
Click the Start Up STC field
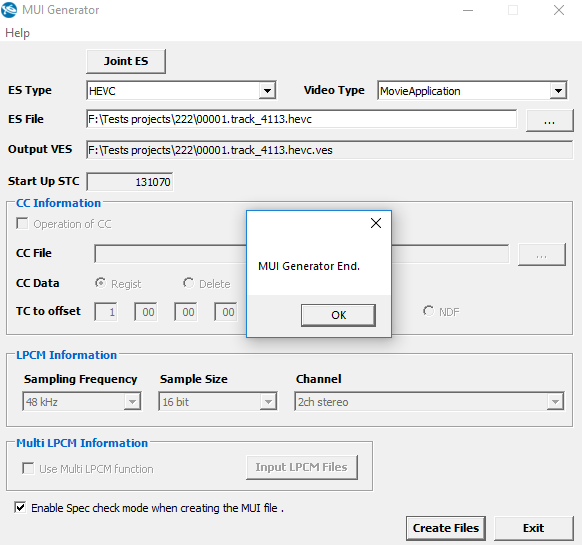click(x=130, y=182)
